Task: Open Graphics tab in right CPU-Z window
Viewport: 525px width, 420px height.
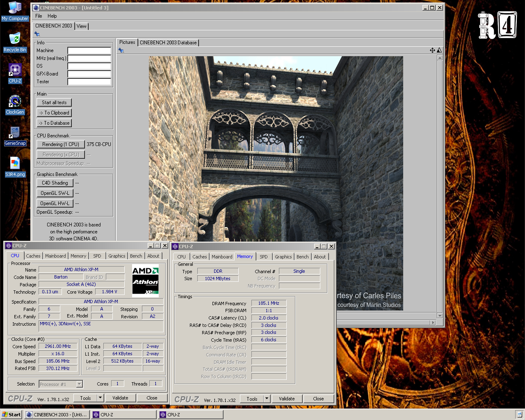Action: click(283, 257)
